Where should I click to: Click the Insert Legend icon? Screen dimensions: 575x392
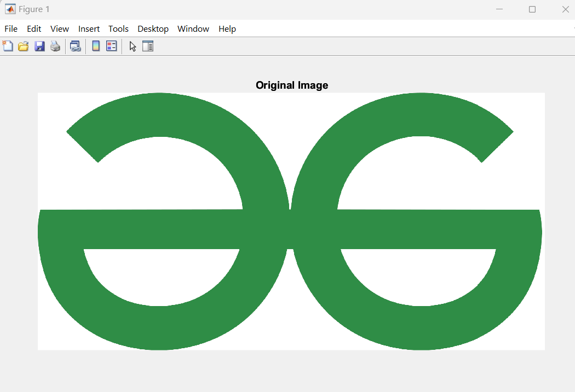coord(112,46)
